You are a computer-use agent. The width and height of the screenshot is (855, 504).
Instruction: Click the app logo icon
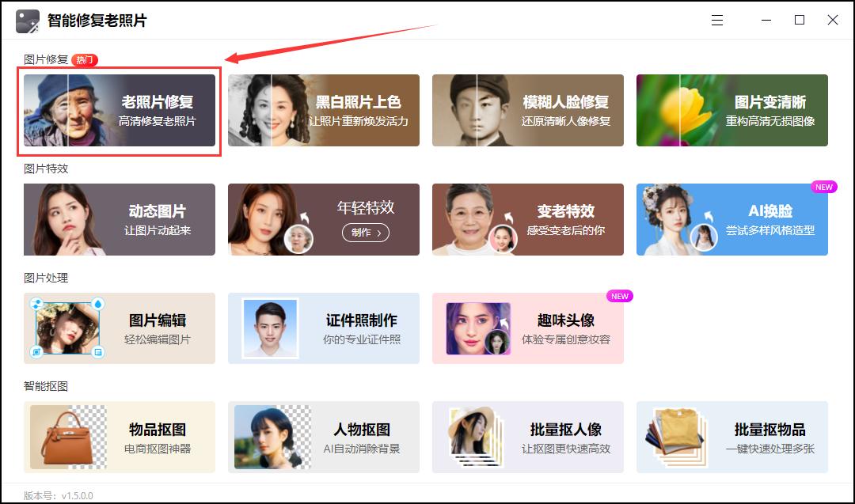pos(28,21)
